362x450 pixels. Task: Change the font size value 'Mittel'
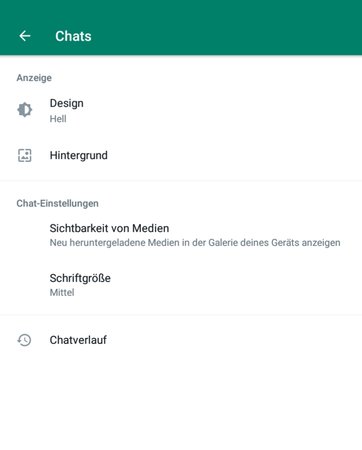(62, 292)
